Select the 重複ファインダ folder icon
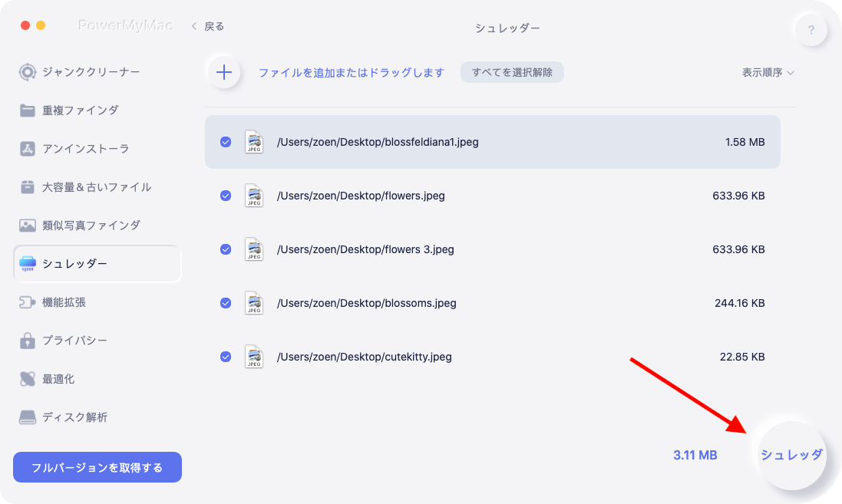This screenshot has width=842, height=504. click(28, 110)
